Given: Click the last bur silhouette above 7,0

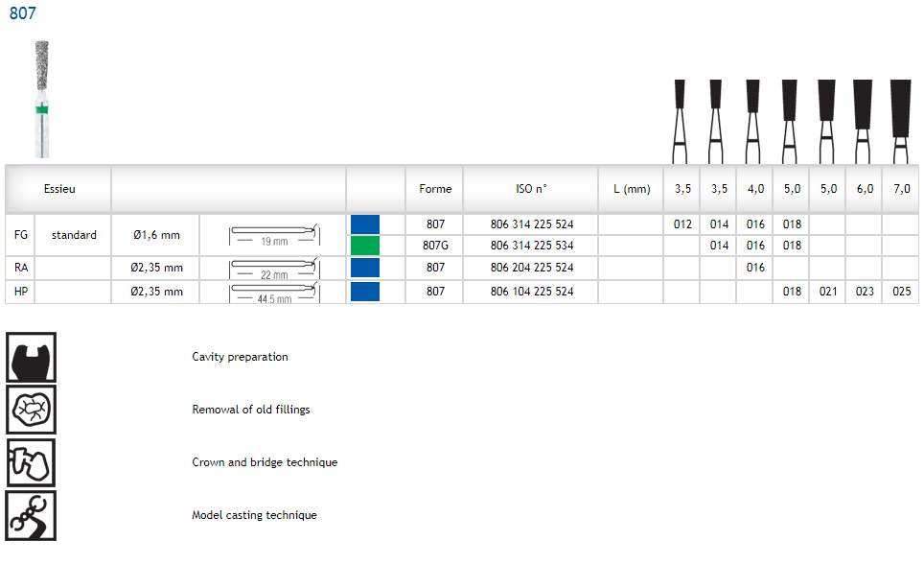Looking at the screenshot, I should (900, 120).
